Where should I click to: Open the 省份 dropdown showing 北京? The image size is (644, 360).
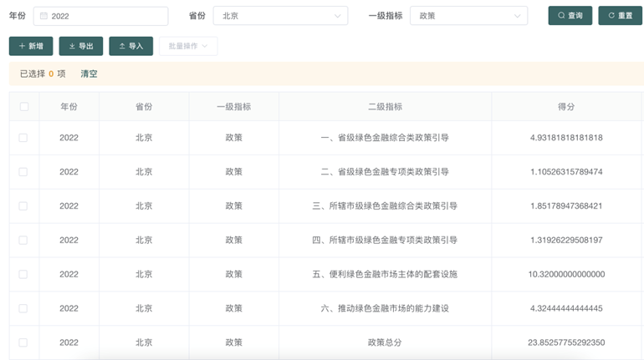pos(280,16)
